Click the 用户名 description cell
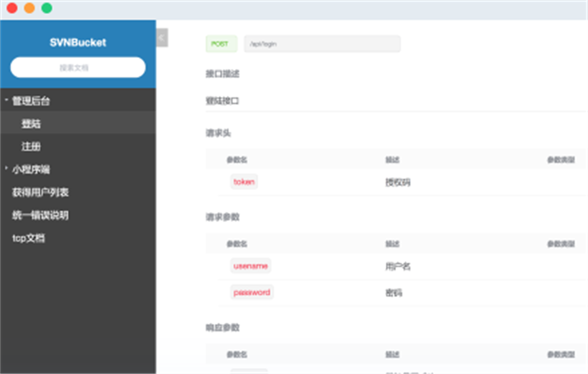Screen dimensions: 588x374 click(397, 267)
